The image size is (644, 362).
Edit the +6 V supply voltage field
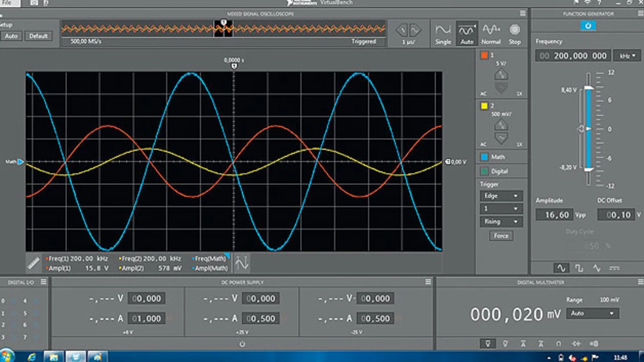[146, 299]
